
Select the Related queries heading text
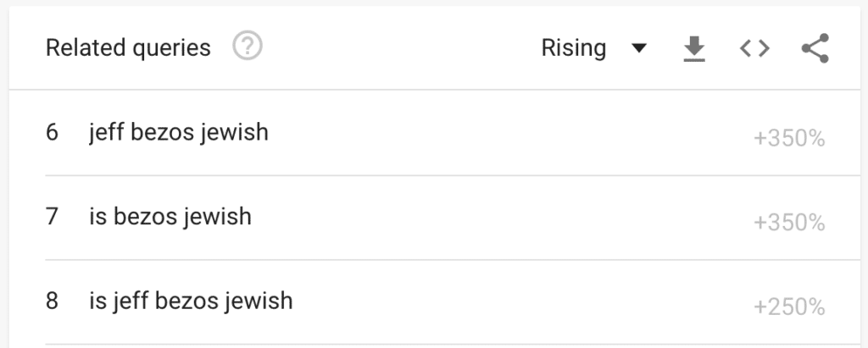coord(128,48)
